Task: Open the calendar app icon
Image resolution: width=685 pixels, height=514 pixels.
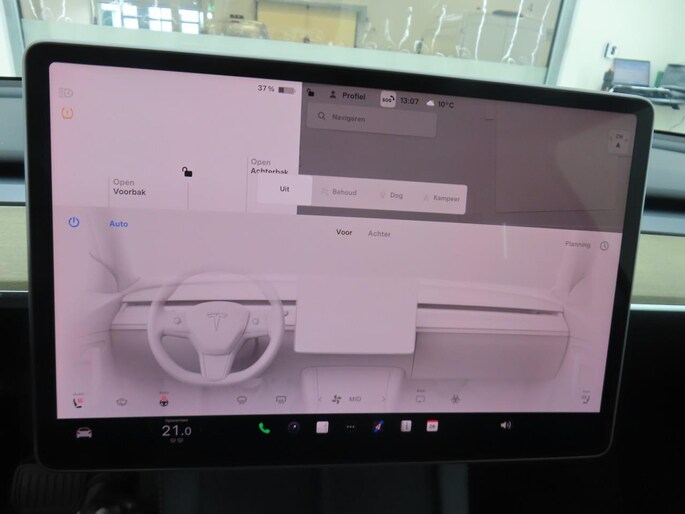Action: pyautogui.click(x=432, y=425)
